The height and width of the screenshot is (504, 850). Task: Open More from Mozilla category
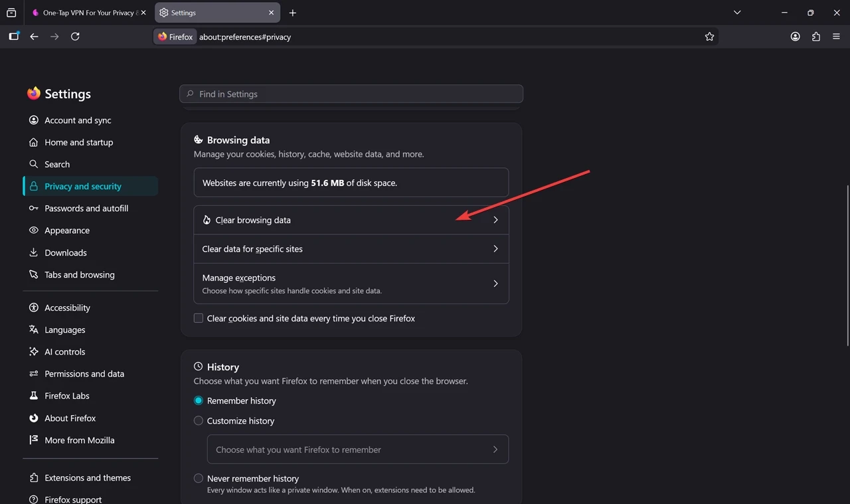(x=90, y=440)
